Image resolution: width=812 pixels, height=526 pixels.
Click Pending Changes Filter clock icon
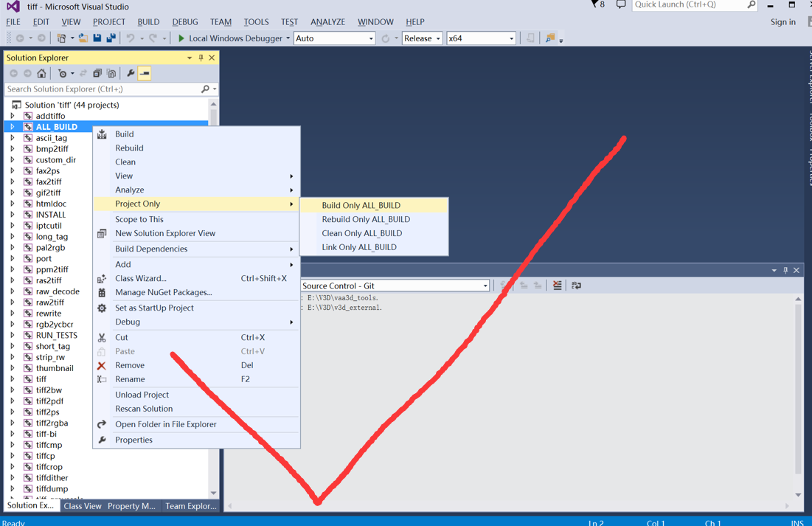[x=62, y=74]
